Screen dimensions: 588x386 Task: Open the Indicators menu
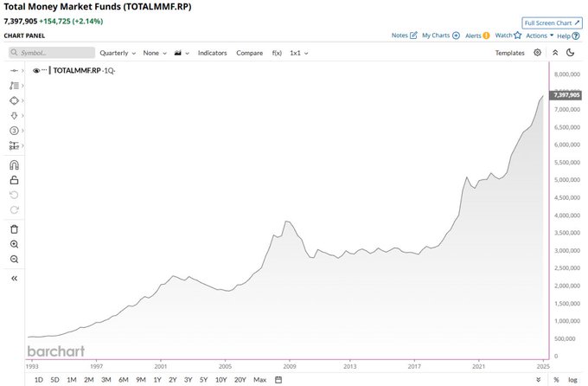point(212,53)
